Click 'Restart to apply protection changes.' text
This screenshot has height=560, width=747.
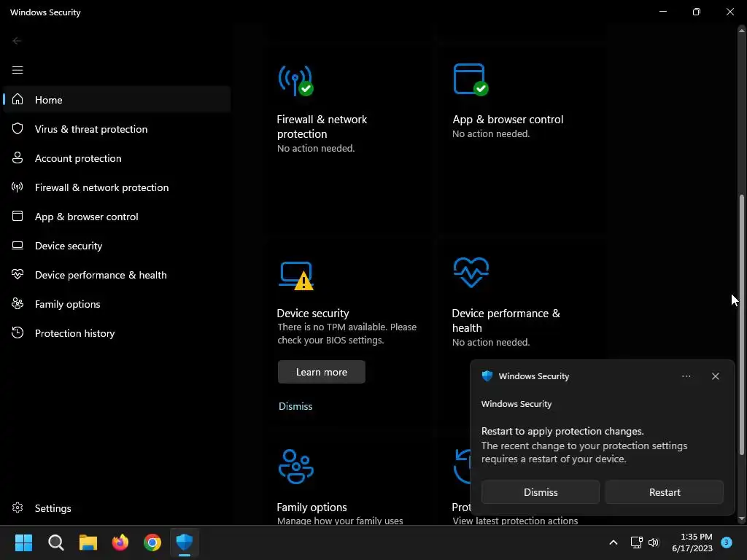562,431
